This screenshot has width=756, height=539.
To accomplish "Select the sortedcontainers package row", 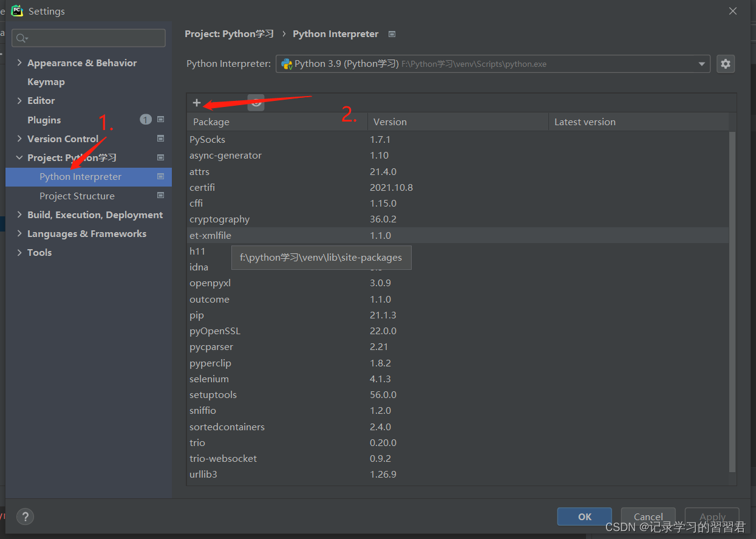I will [x=458, y=427].
